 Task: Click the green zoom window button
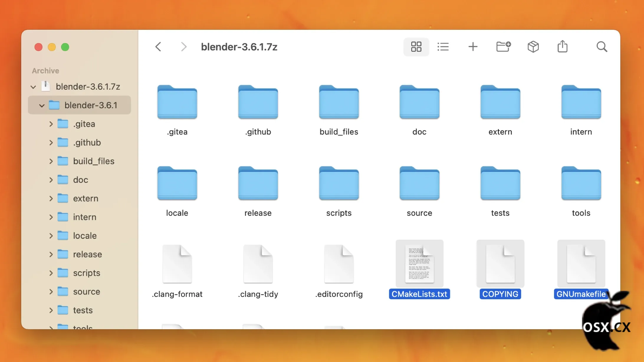(x=65, y=47)
